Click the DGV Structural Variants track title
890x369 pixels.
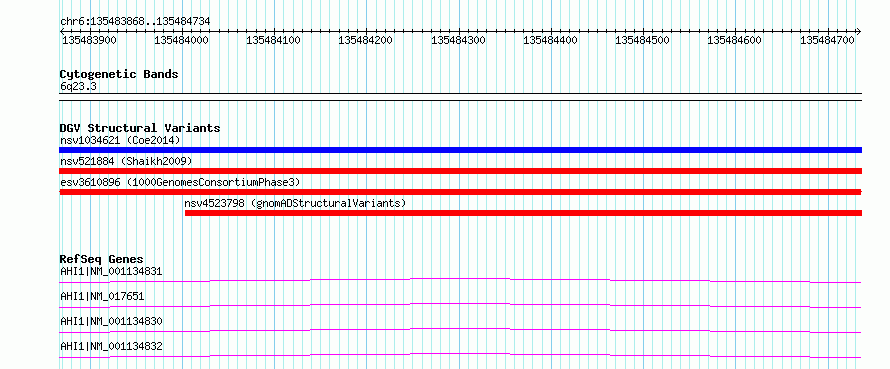pos(140,128)
